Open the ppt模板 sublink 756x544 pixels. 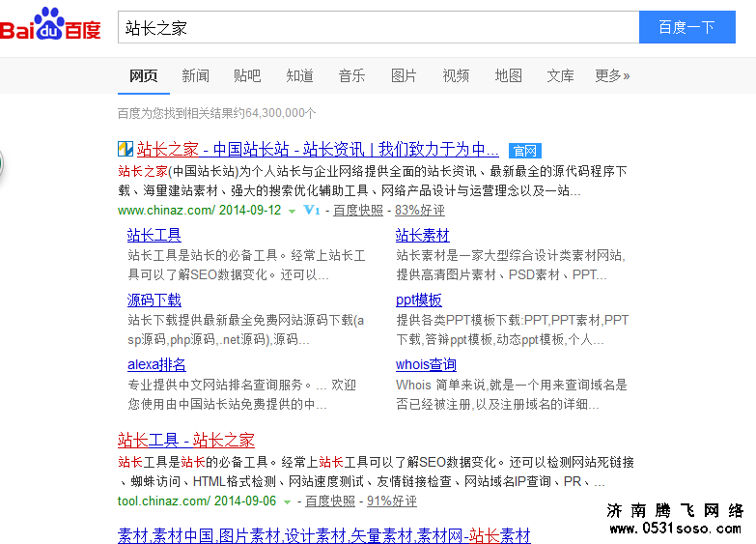pos(418,301)
